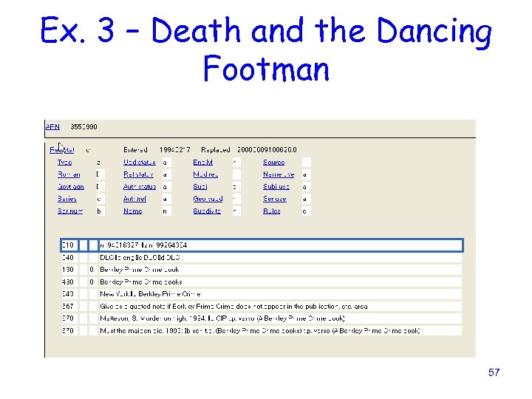Click the Auth status label link
Screen dimensions: 532x399
pos(140,187)
